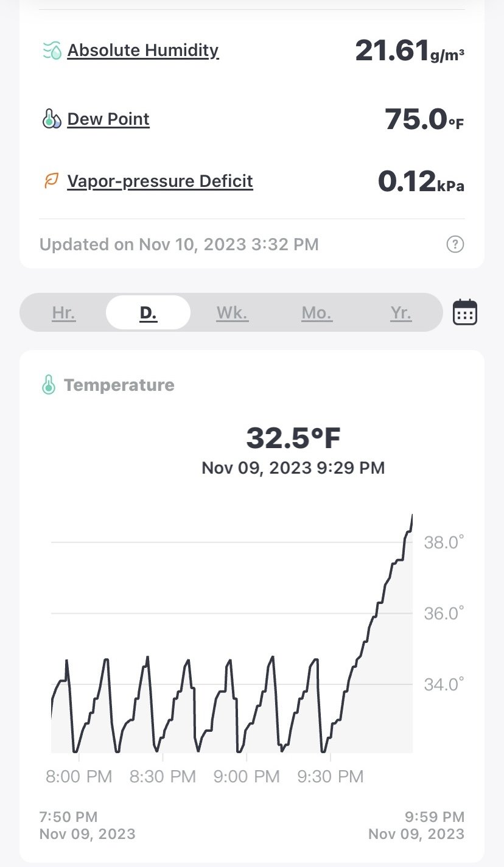Open the Absolute Humidity link
Screen dimensions: 504x867
click(x=143, y=51)
